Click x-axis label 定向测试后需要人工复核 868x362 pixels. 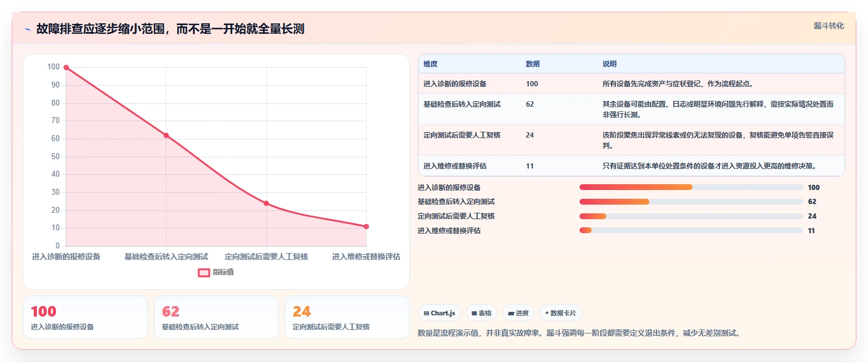tap(266, 256)
